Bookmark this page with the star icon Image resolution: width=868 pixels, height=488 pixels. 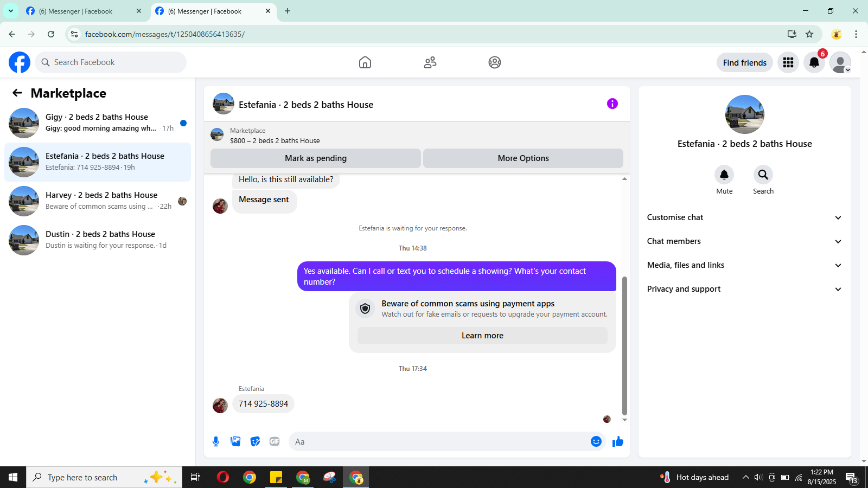pos(809,34)
